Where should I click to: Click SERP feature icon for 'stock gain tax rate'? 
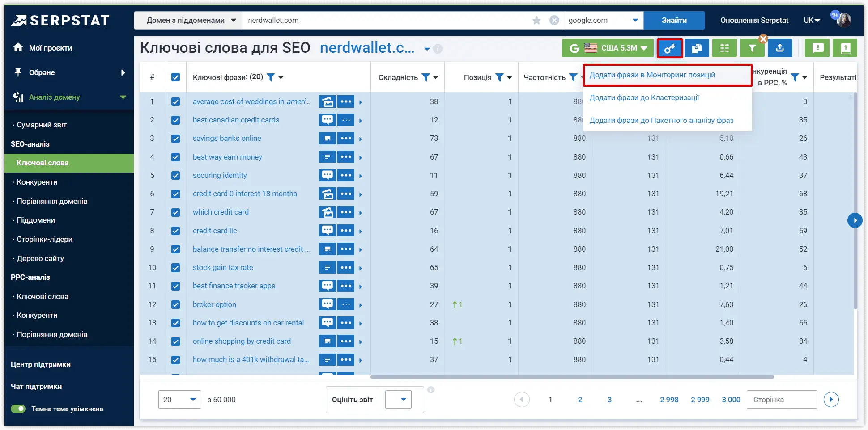click(328, 267)
